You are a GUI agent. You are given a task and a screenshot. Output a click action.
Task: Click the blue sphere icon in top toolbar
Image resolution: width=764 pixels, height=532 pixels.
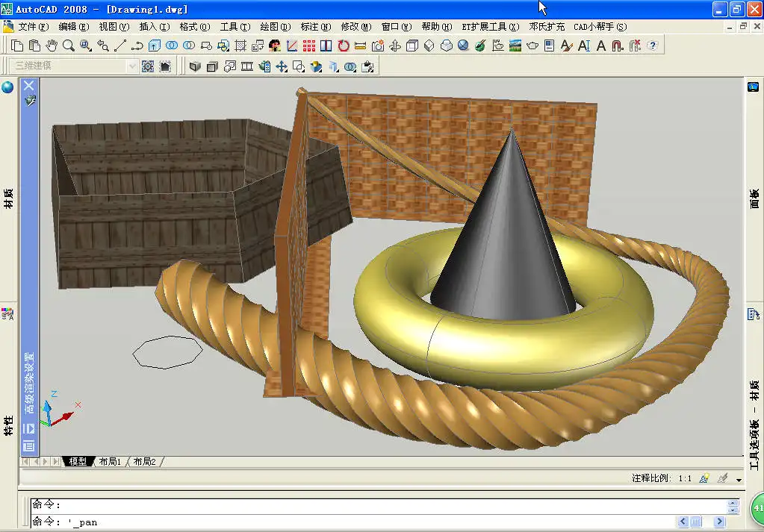(463, 46)
